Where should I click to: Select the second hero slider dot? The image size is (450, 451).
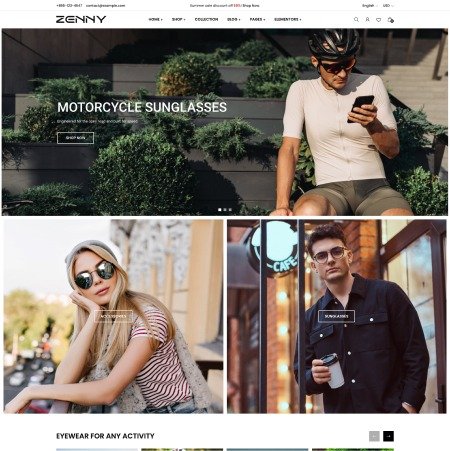coord(225,210)
